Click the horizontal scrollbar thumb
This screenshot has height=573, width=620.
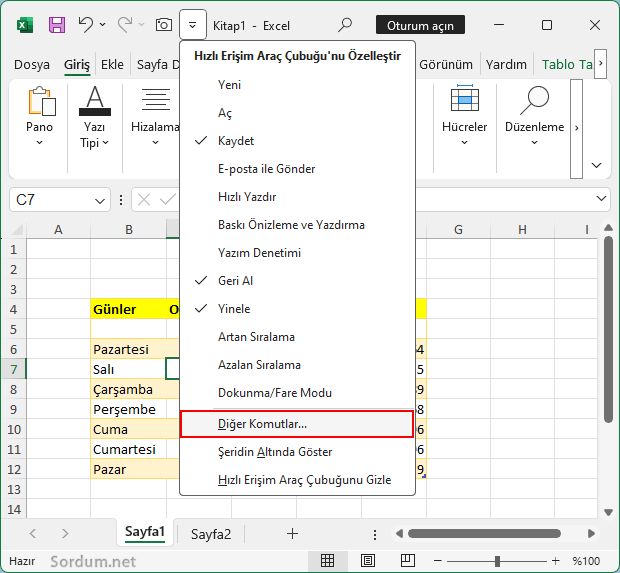[x=484, y=534]
